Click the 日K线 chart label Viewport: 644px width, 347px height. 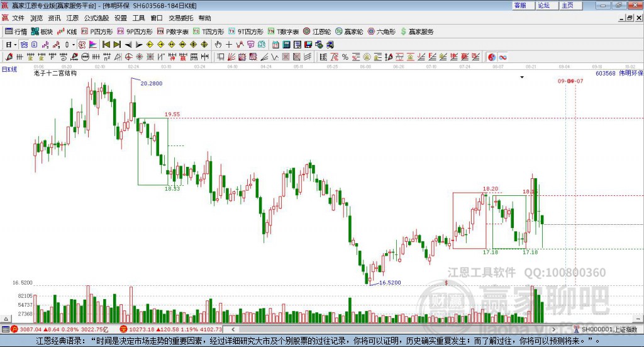click(9, 69)
